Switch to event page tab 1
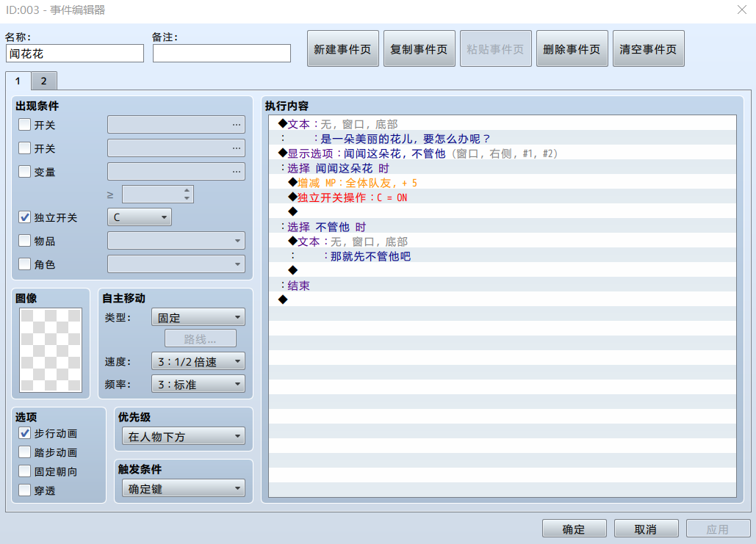 [x=18, y=81]
